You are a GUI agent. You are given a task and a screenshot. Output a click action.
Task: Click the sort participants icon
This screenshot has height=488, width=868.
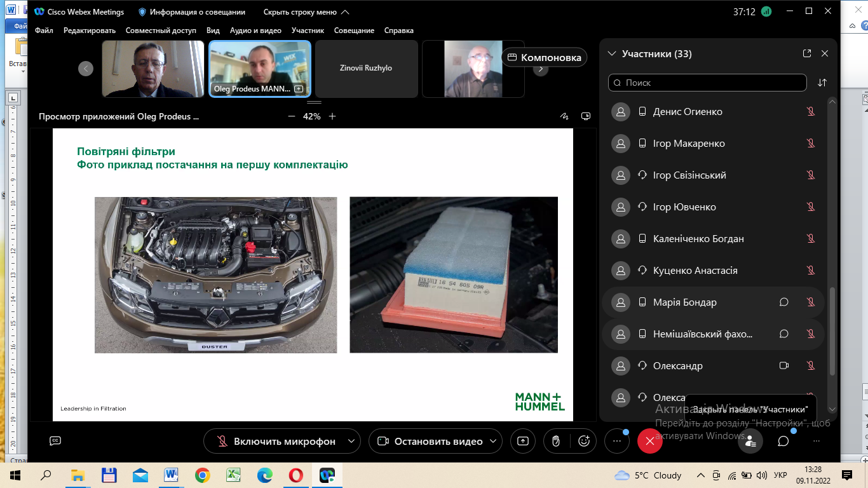point(822,83)
